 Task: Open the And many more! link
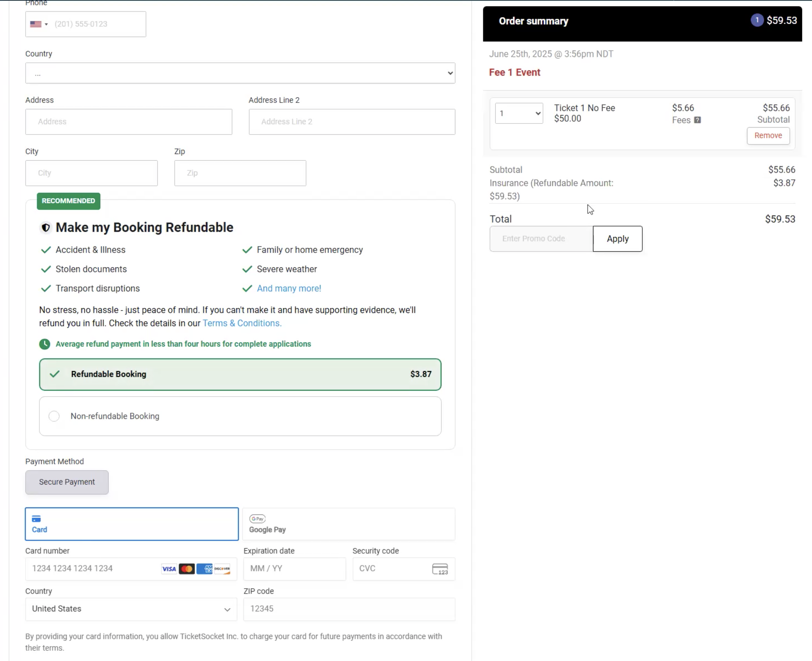(x=289, y=288)
